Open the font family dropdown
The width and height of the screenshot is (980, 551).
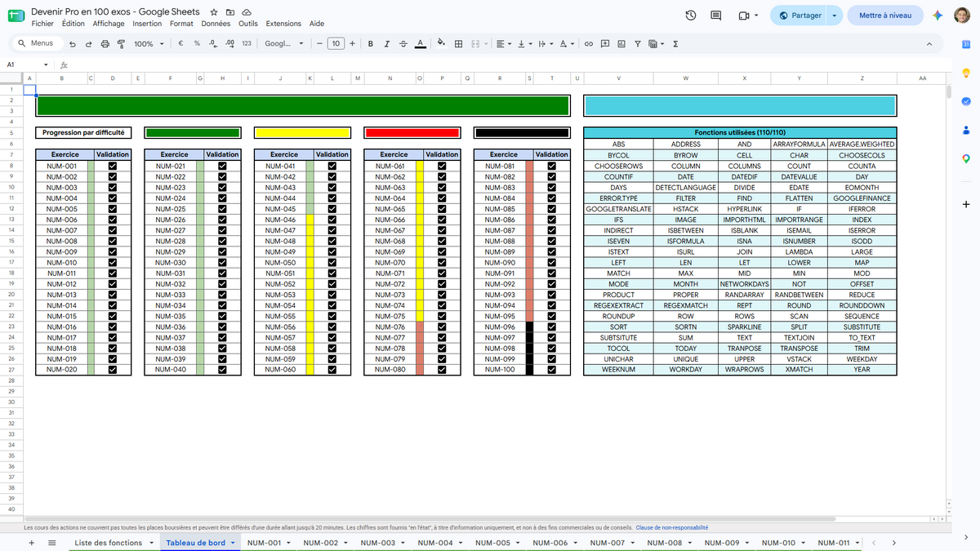[x=284, y=44]
